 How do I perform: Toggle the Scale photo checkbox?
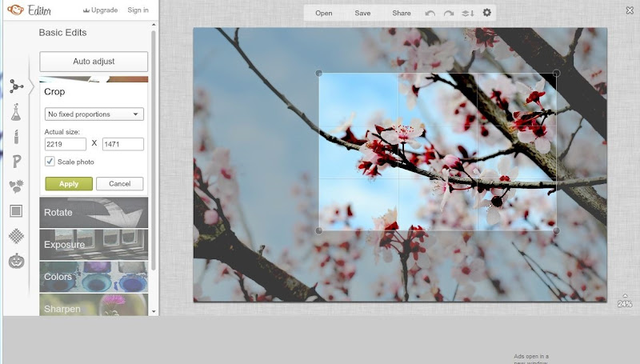[50, 162]
